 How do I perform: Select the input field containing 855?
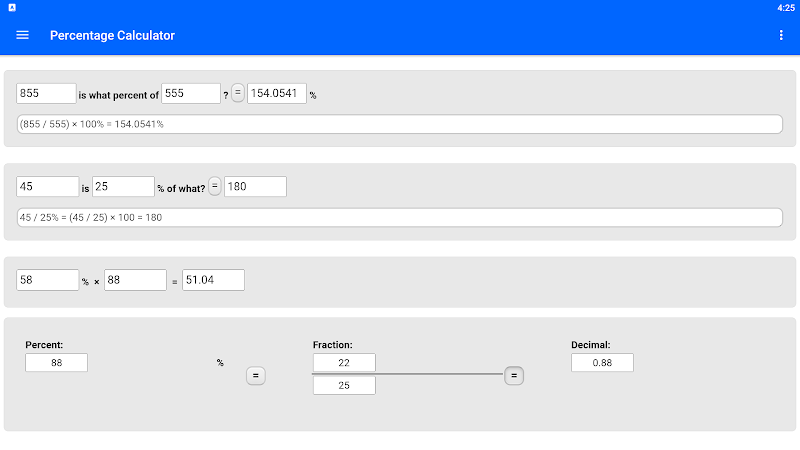[x=46, y=93]
